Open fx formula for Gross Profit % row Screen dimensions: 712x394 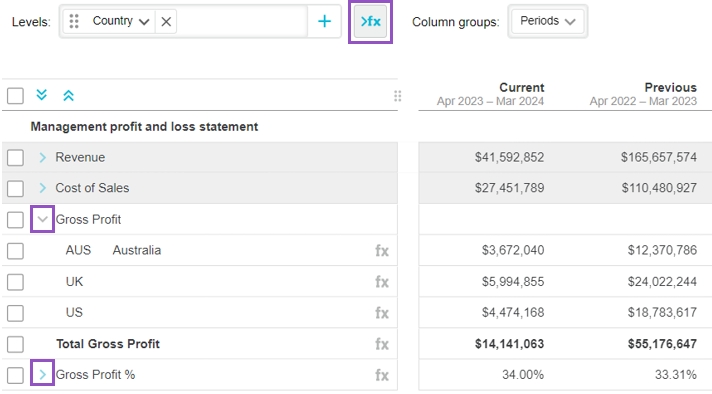[x=382, y=375]
